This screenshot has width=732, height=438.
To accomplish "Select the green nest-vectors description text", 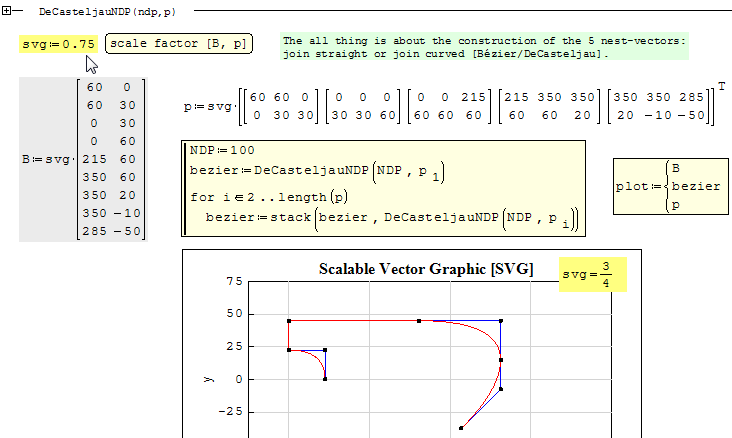I will tap(484, 46).
